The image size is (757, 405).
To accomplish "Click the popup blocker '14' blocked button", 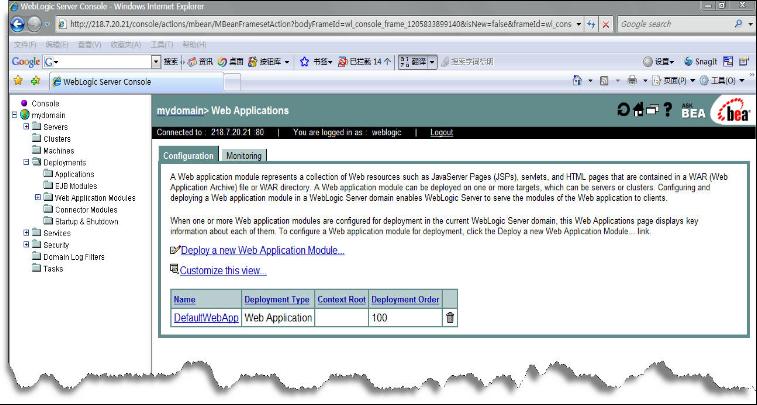I will point(364,62).
